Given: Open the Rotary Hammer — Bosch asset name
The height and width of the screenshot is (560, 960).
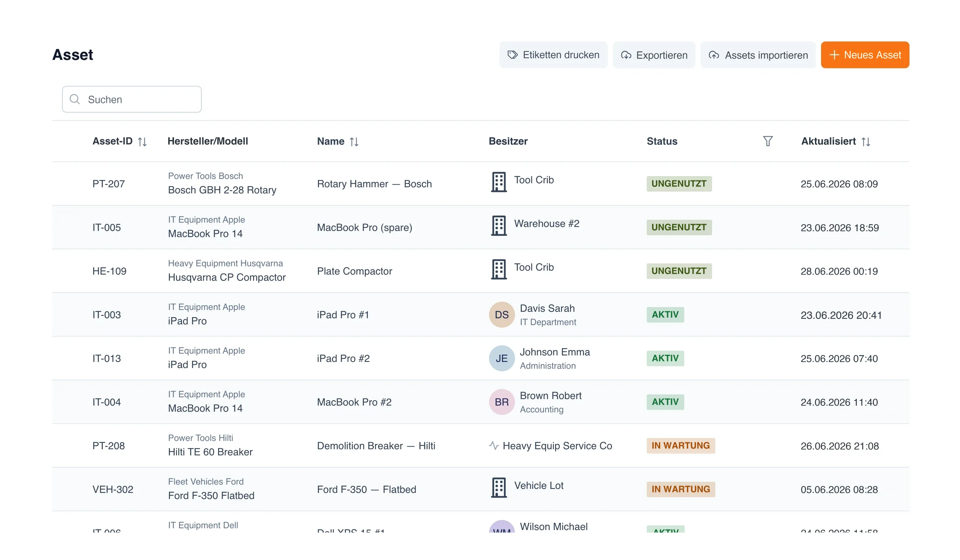Looking at the screenshot, I should coord(374,184).
